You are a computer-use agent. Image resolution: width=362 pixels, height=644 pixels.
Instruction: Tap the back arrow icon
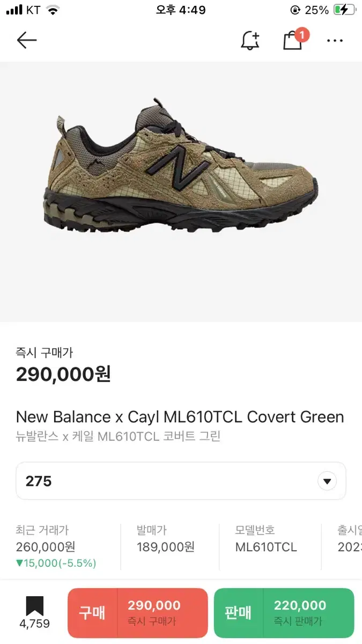pos(26,40)
